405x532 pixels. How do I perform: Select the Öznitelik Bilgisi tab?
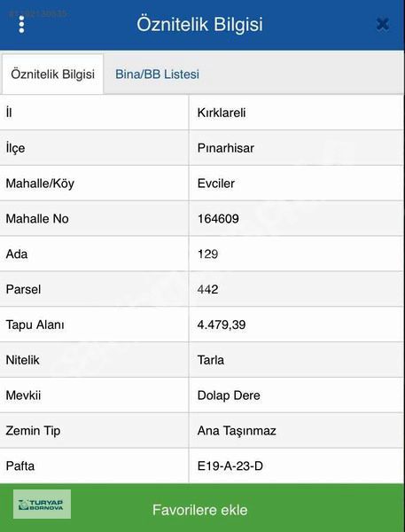click(52, 74)
